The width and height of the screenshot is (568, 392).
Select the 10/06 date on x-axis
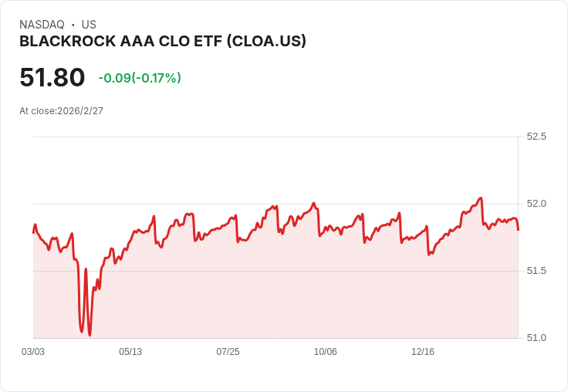[326, 352]
